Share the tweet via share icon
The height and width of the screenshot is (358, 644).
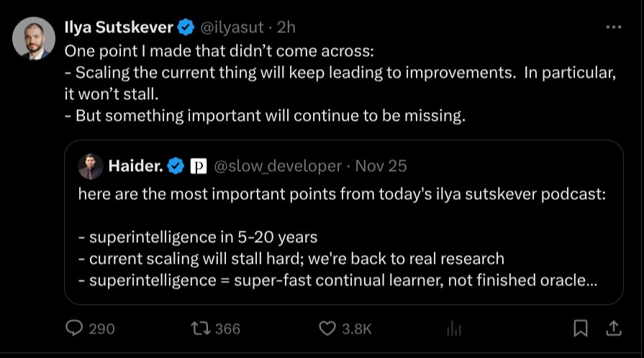[x=613, y=329]
